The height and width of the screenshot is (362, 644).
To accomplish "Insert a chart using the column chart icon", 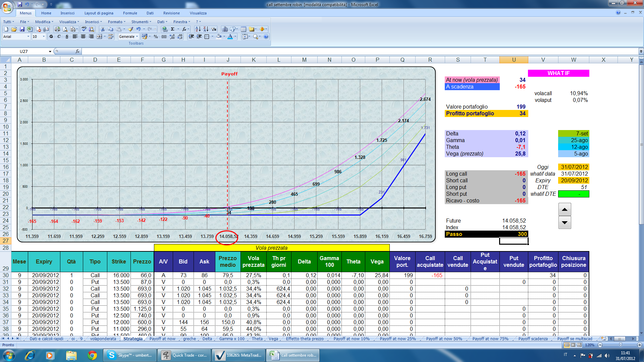I will (x=225, y=29).
